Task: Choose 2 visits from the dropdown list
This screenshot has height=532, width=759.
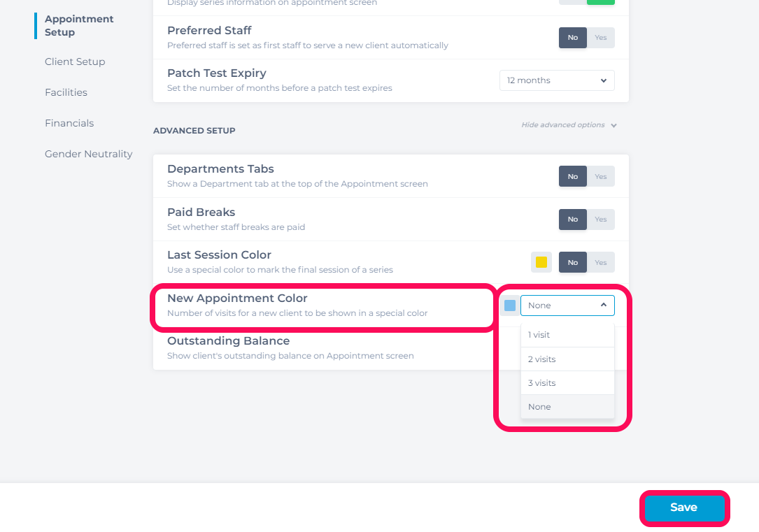Action: pos(567,359)
